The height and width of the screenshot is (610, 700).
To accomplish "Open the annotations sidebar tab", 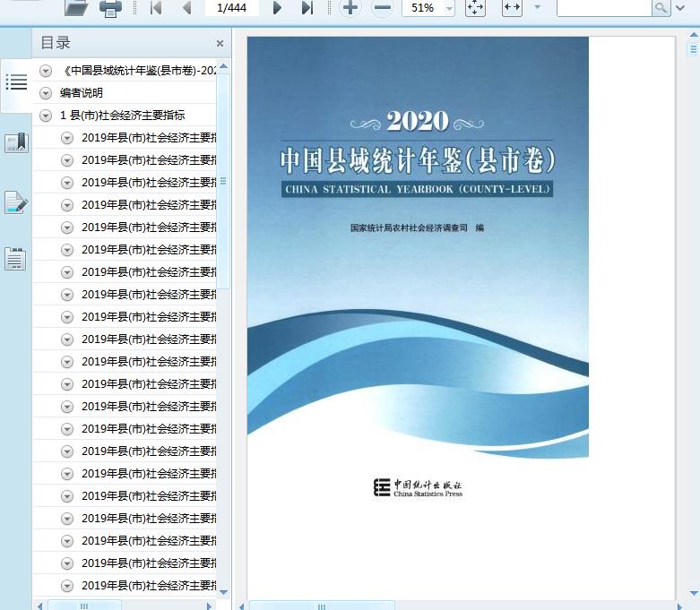I will click(x=16, y=202).
